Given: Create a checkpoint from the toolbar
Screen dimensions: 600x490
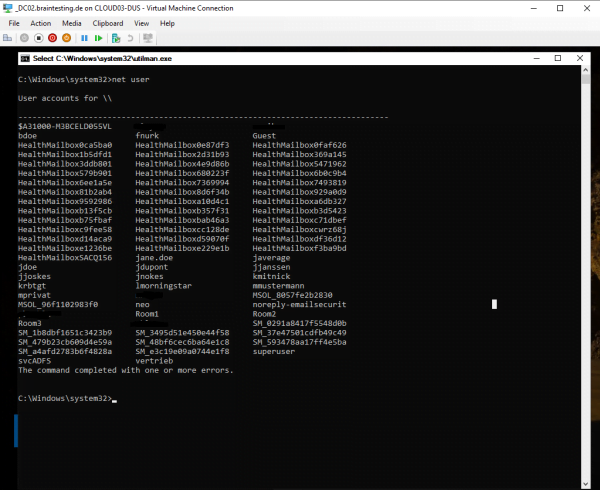Looking at the screenshot, I should click(116, 38).
